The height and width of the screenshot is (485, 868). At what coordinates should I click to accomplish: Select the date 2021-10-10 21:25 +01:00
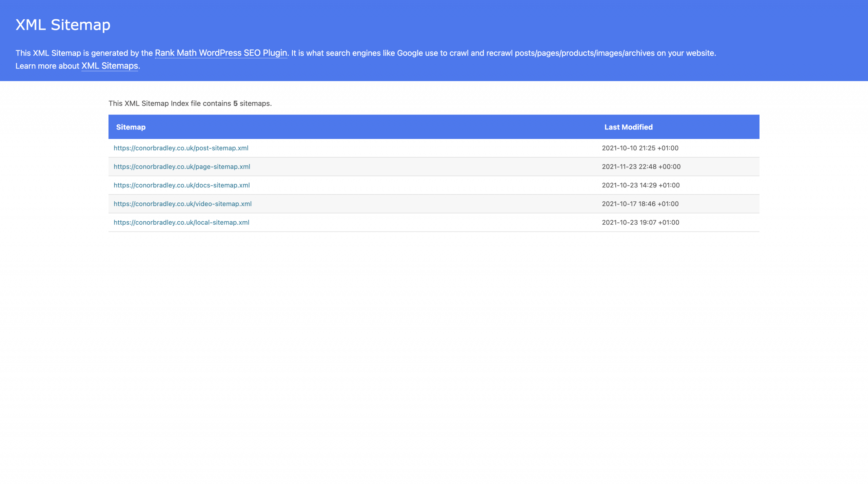640,148
